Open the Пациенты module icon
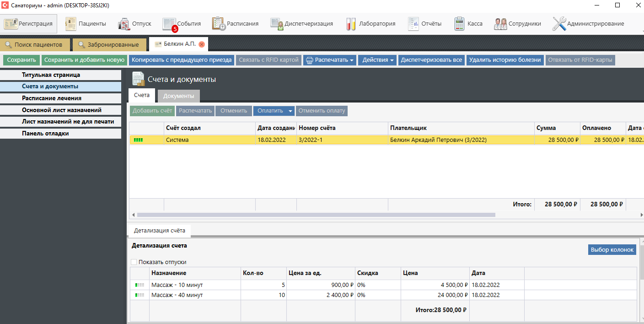 point(71,24)
